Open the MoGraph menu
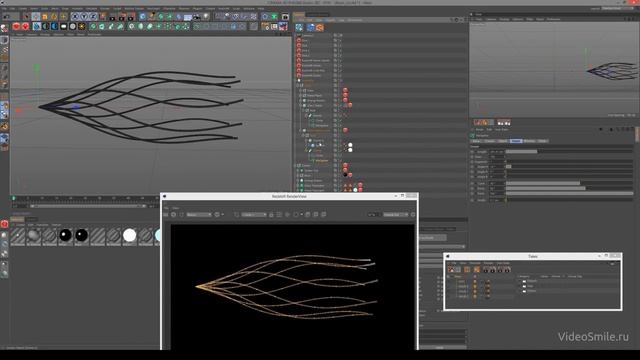The height and width of the screenshot is (360, 640). (x=153, y=8)
